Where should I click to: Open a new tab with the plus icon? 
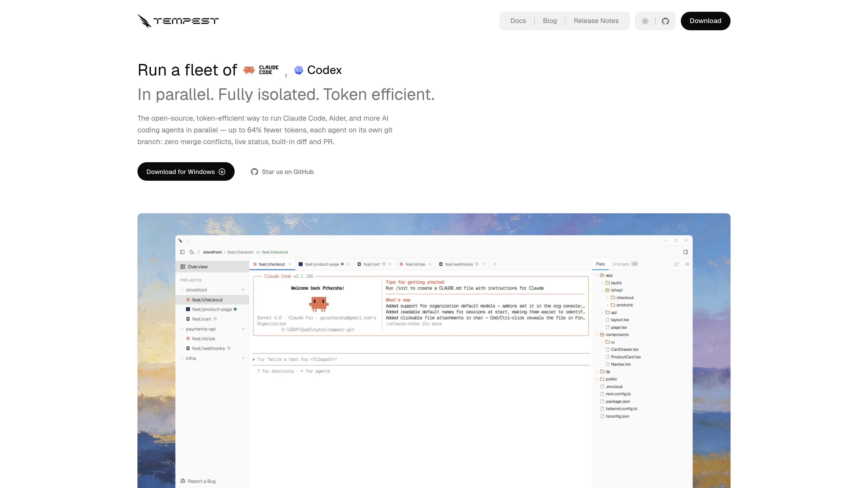[495, 264]
